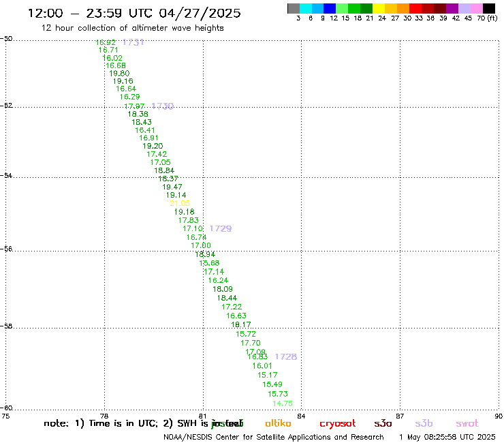
Task: Select the 15.72 wave height reading
Action: coord(246,334)
